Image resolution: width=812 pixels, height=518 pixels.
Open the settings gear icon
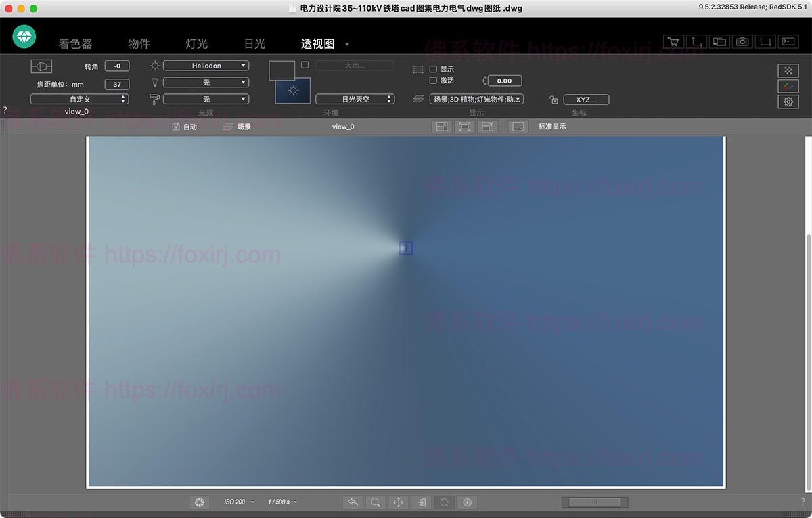click(x=788, y=102)
